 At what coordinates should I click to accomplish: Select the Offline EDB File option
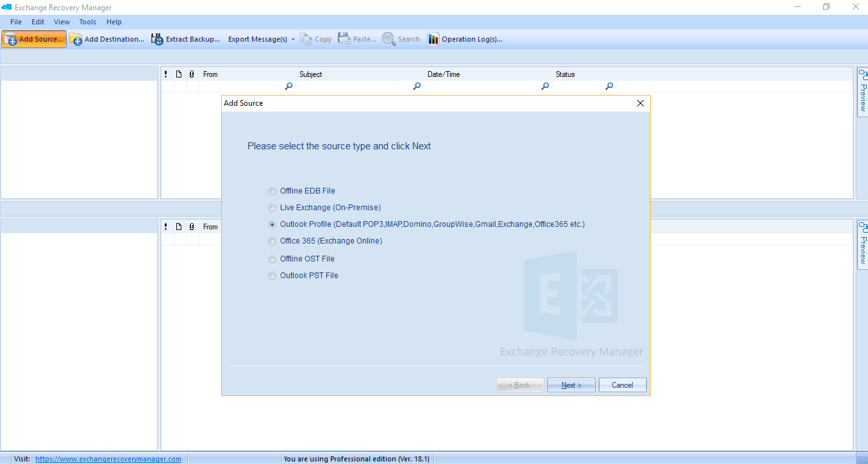[x=272, y=191]
